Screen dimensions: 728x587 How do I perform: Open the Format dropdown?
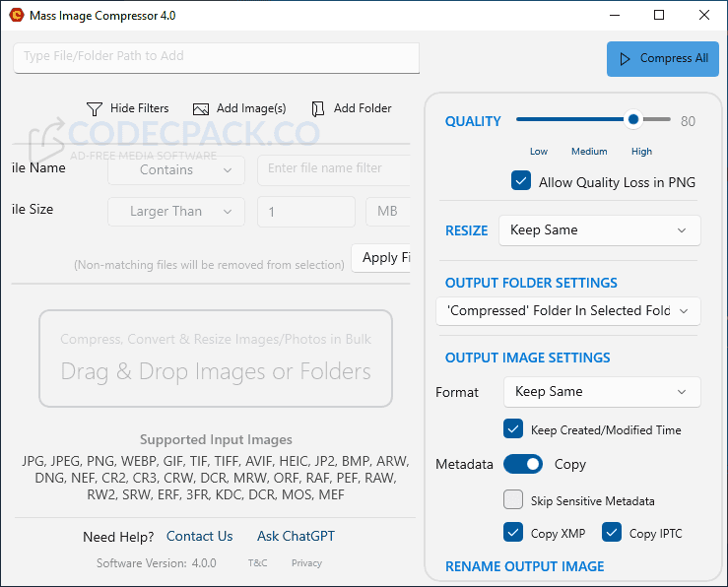tap(601, 392)
